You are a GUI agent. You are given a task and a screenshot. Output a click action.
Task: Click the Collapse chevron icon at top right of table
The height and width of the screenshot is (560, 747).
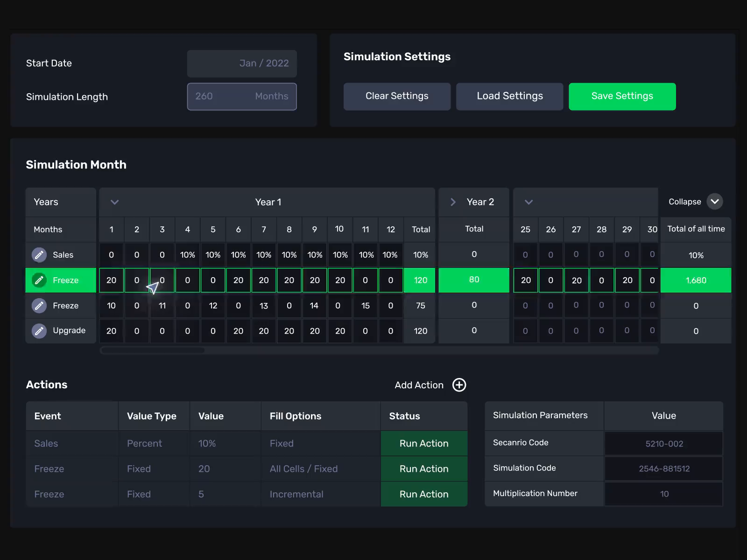(x=714, y=202)
